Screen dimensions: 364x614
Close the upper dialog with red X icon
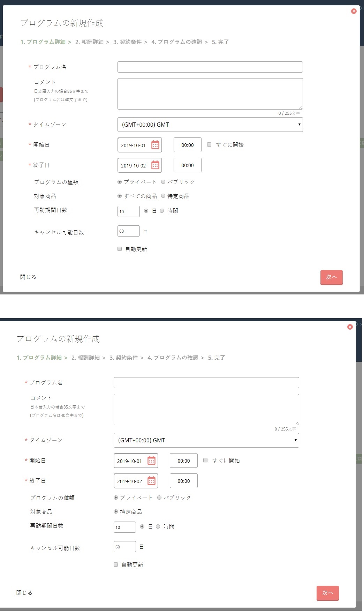point(354,11)
